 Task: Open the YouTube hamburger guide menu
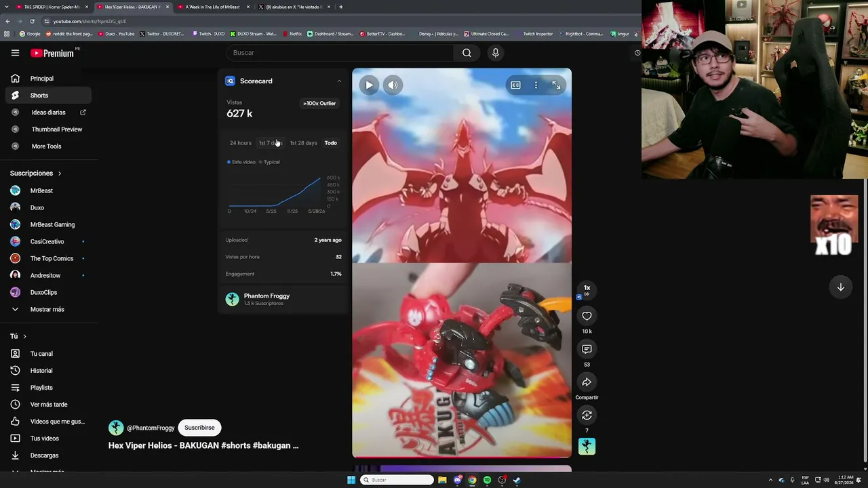click(x=15, y=53)
